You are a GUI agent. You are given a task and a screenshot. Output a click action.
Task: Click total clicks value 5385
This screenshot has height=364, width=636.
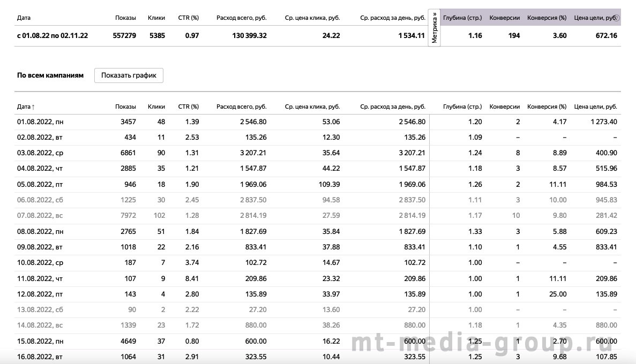pyautogui.click(x=157, y=36)
